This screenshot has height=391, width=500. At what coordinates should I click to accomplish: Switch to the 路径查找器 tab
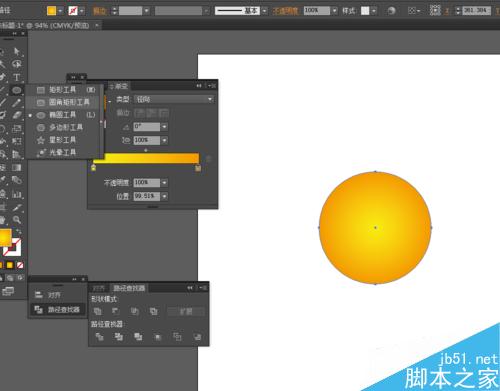click(129, 288)
